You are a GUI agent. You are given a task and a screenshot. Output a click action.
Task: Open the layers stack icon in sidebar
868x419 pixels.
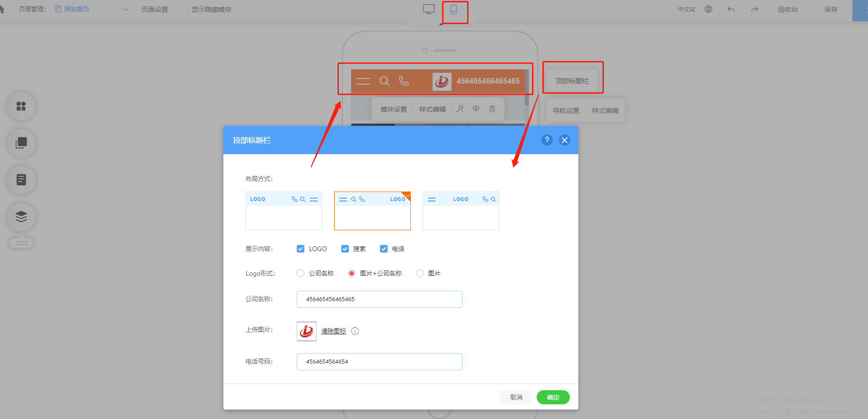point(21,217)
